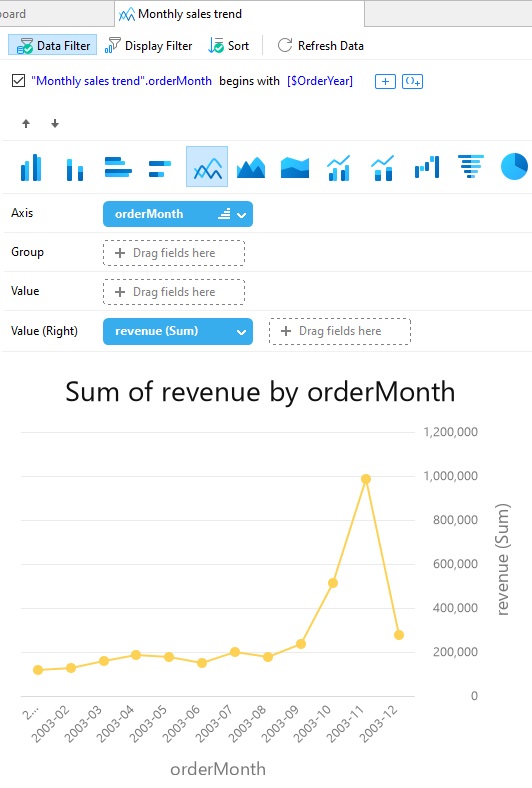Select the stacked area chart type
532x788 pixels.
[x=295, y=167]
